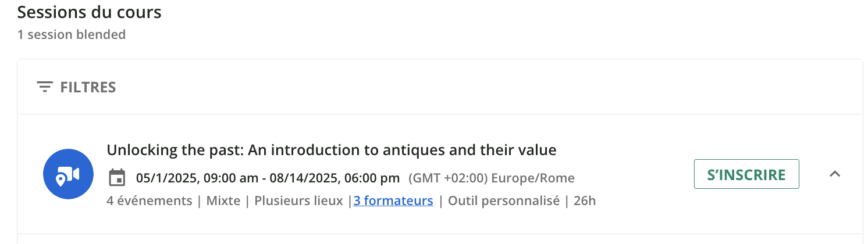The image size is (868, 244).
Task: Click the blue blended session video icon
Action: point(69,174)
